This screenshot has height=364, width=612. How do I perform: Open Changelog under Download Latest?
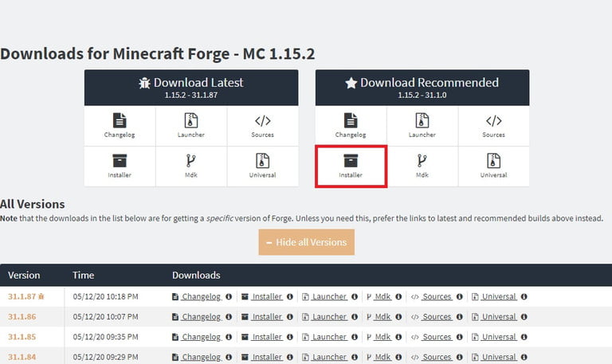[120, 126]
